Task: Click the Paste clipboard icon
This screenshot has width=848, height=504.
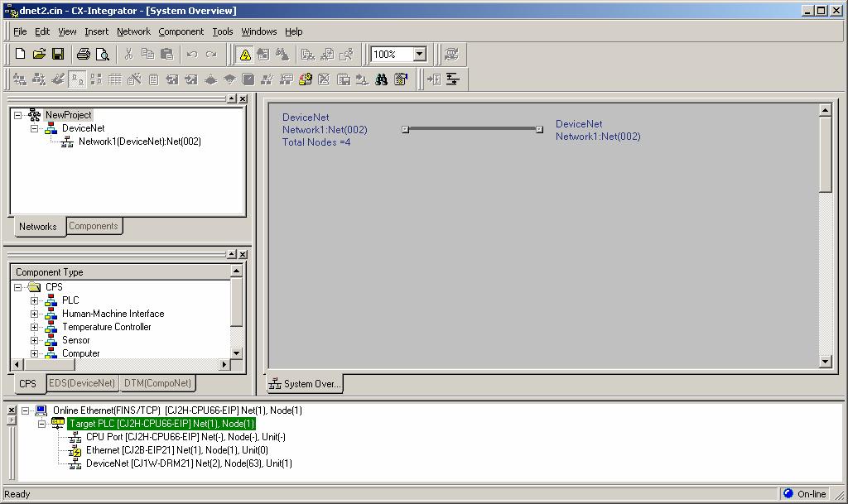Action: pos(167,54)
